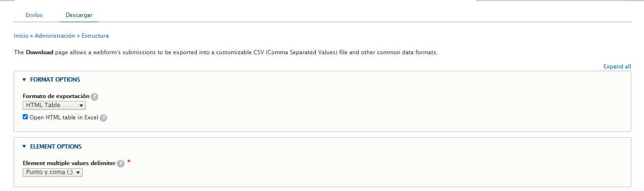The height and width of the screenshot is (191, 644).
Task: Open help for Formato de exportación
Action: (x=94, y=96)
